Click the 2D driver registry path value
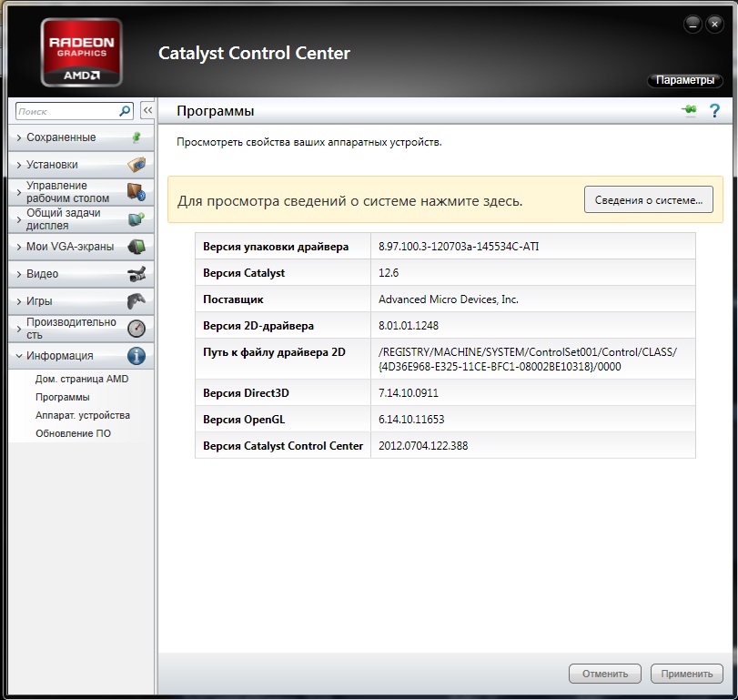The image size is (738, 700). pos(528,360)
